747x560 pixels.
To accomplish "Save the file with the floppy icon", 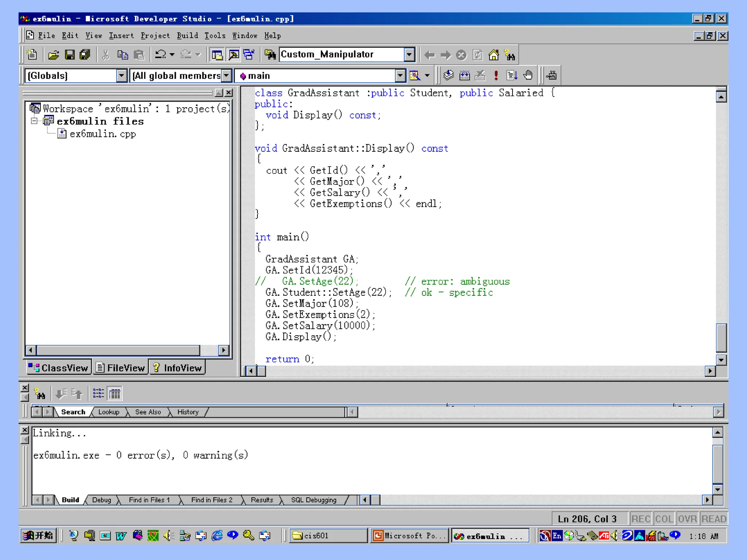I will click(69, 55).
